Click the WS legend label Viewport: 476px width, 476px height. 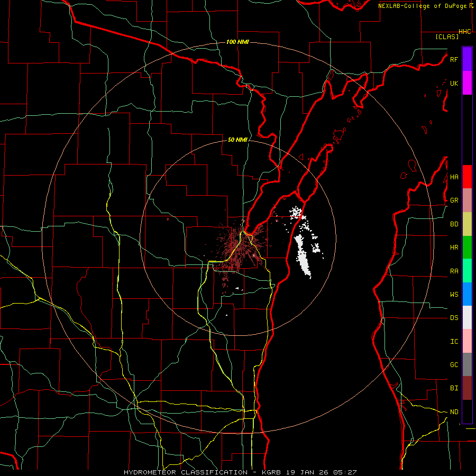454,295
